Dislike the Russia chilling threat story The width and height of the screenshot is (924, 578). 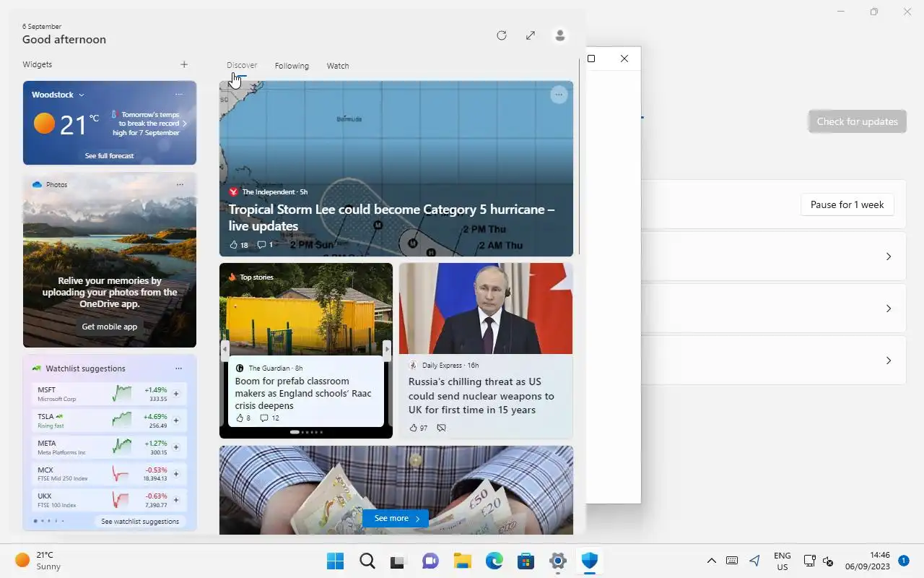click(x=441, y=428)
